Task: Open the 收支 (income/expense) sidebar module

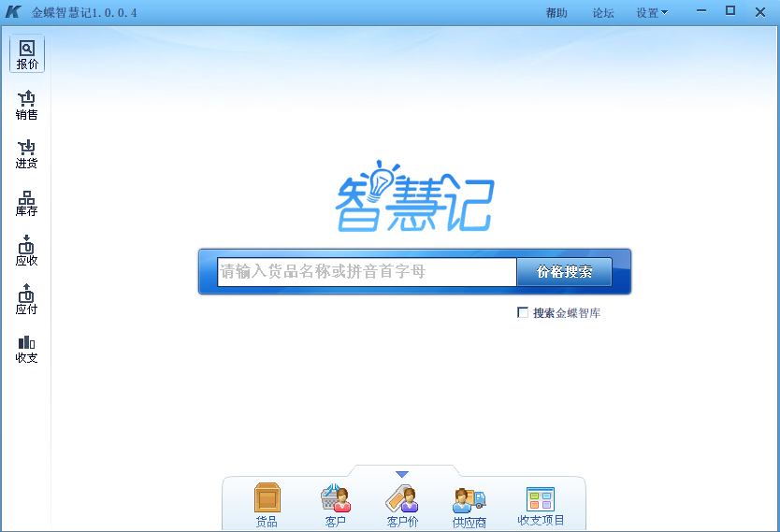Action: click(x=27, y=349)
